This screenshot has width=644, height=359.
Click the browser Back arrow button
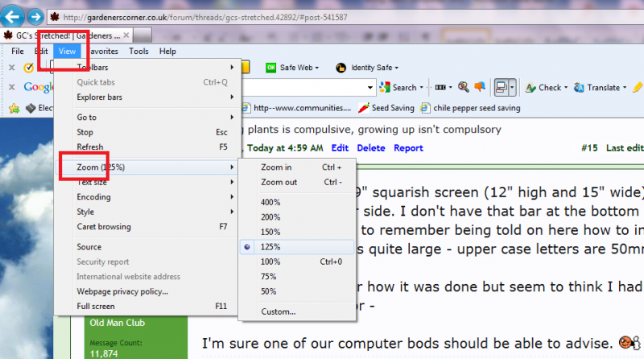click(x=14, y=16)
